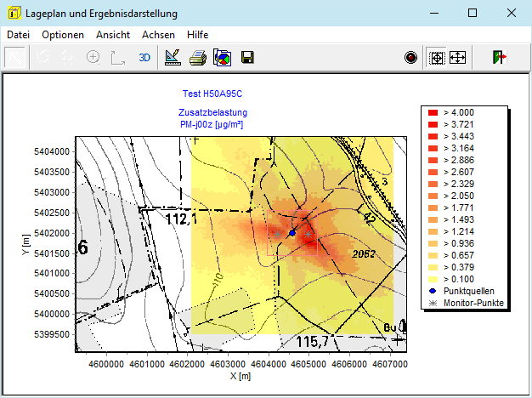Open the Hilfe menu

click(x=197, y=35)
